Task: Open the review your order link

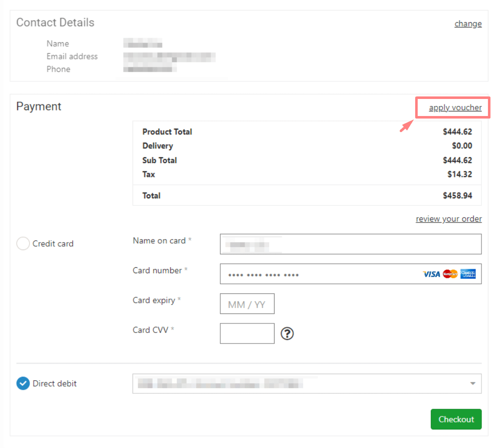Action: pos(448,218)
